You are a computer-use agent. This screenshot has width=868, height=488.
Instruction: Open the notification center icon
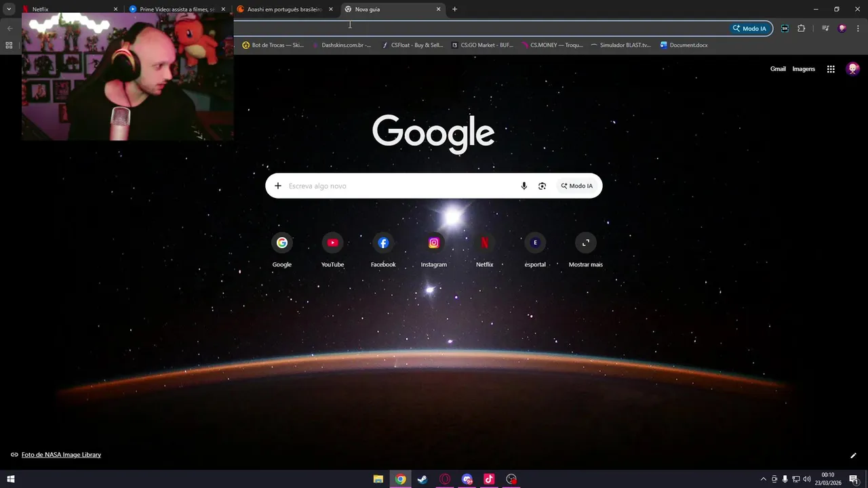[x=854, y=479]
